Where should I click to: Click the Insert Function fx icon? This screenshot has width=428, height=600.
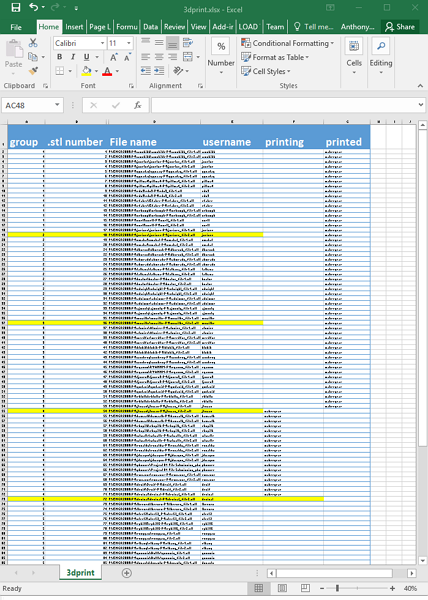(x=138, y=105)
